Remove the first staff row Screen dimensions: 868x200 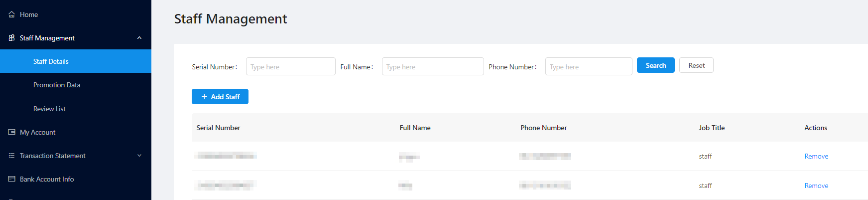[x=816, y=156]
